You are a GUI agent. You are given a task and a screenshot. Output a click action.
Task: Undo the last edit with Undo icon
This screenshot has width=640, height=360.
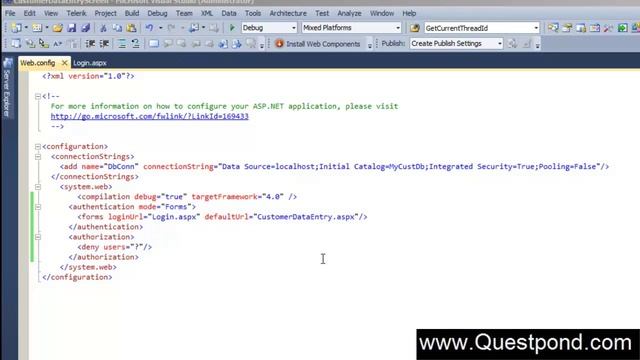(x=149, y=28)
